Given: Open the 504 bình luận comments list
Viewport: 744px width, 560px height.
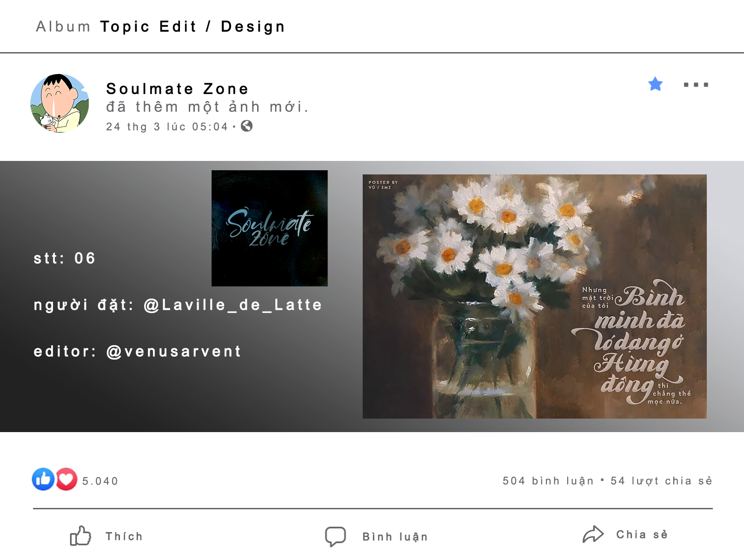Looking at the screenshot, I should (x=548, y=480).
